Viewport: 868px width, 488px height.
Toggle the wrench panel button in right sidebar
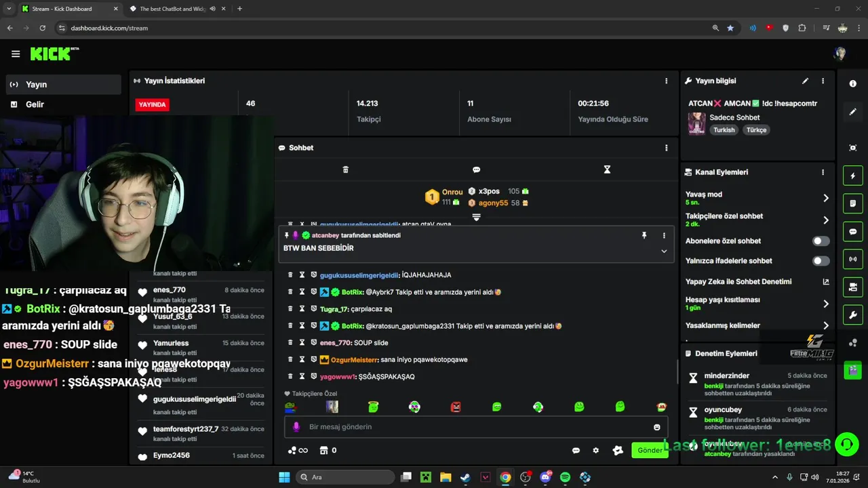click(853, 314)
